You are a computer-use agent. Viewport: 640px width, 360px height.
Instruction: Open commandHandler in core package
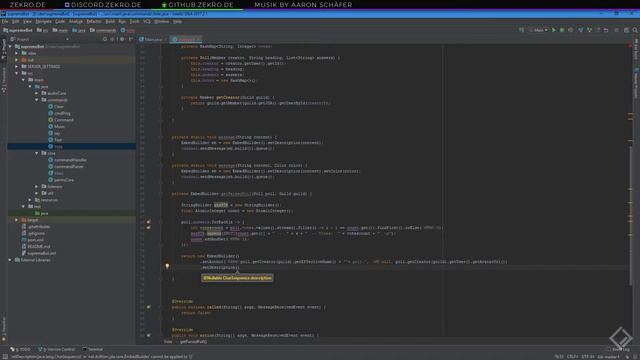[x=67, y=160]
